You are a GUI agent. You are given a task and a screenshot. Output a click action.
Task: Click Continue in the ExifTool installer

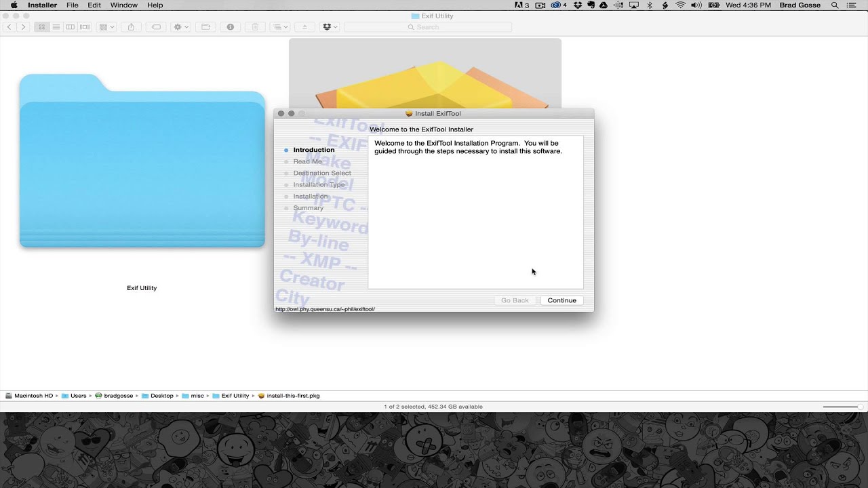click(x=561, y=300)
